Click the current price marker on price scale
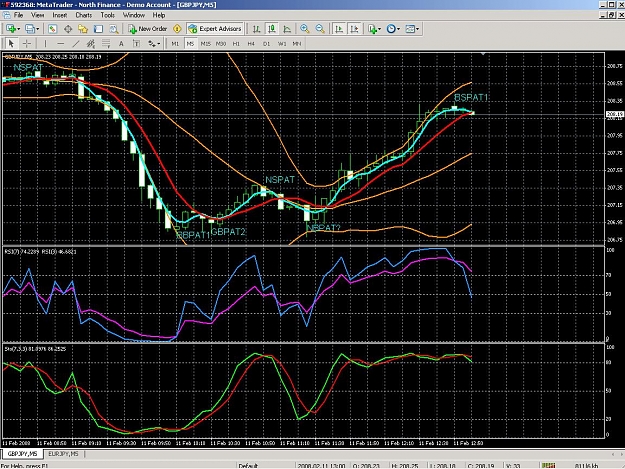 point(614,114)
